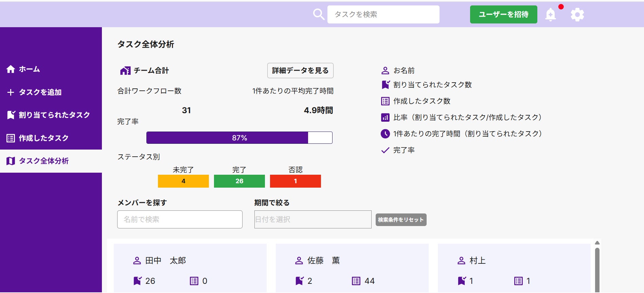Image resolution: width=644 pixels, height=293 pixels.
Task: Open the notifications bell
Action: tap(551, 15)
